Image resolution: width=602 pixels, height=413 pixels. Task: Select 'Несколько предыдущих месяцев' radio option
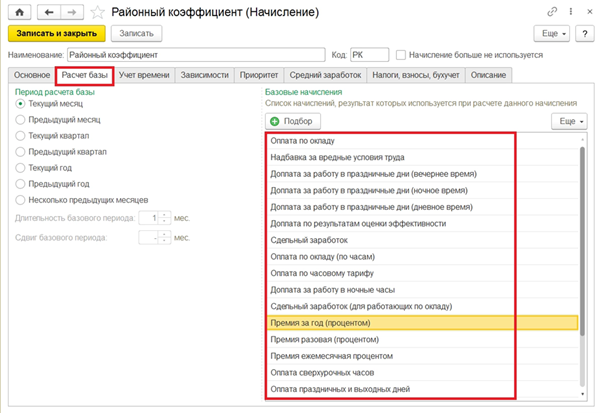tap(20, 200)
